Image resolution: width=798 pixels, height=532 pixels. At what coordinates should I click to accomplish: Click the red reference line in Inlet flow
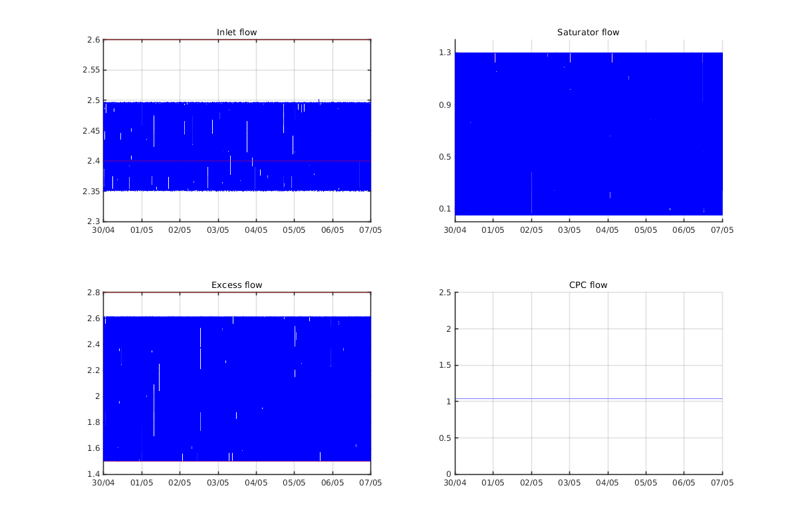click(237, 161)
